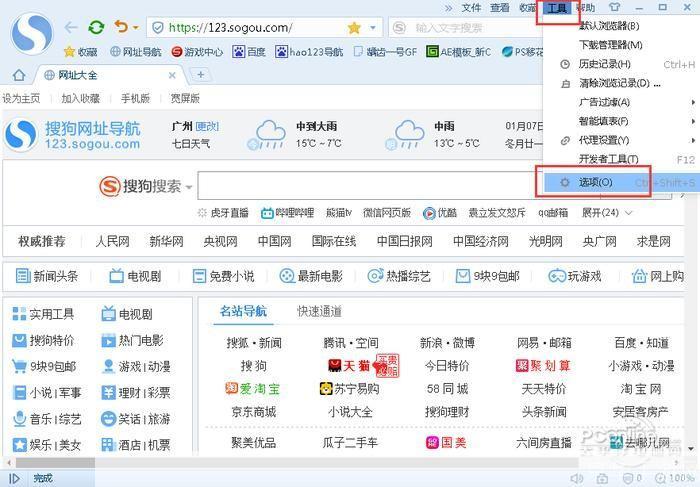The height and width of the screenshot is (487, 700).
Task: Open 电视剧 in the category bar
Action: 135,276
